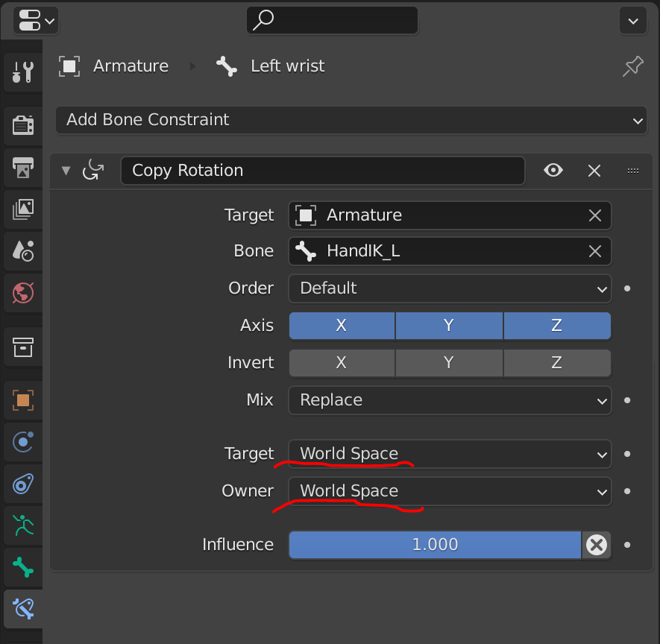The image size is (660, 644).
Task: Open the Mix mode dropdown set to Replace
Action: tap(450, 400)
